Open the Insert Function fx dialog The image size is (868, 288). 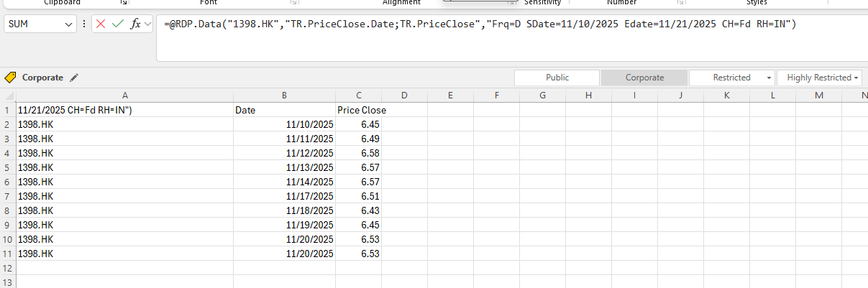click(135, 24)
